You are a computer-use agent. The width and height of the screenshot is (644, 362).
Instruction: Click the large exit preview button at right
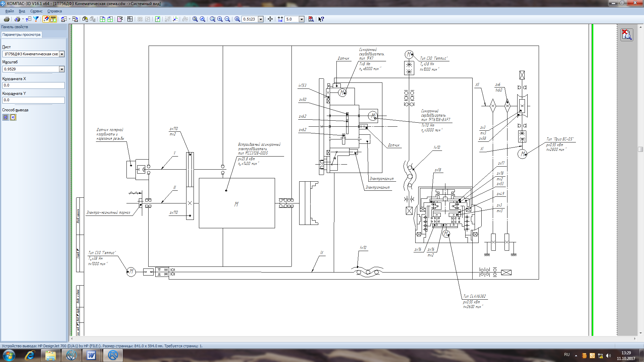[x=627, y=35]
